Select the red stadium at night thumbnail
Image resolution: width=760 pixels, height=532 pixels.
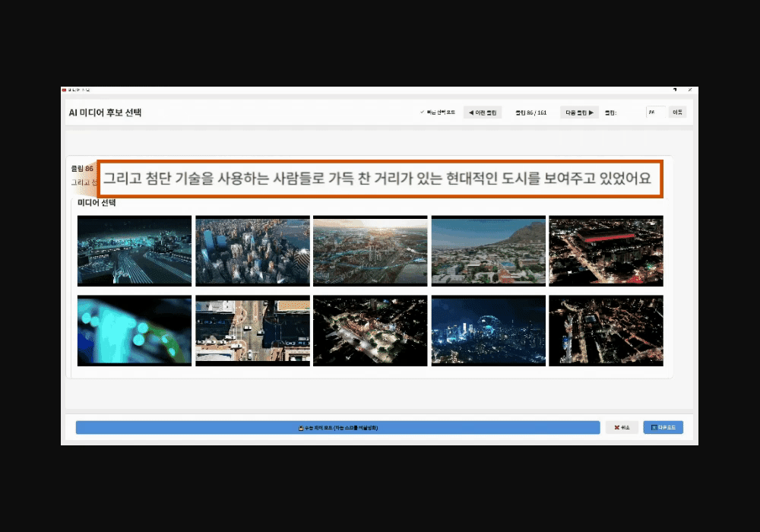coord(606,251)
